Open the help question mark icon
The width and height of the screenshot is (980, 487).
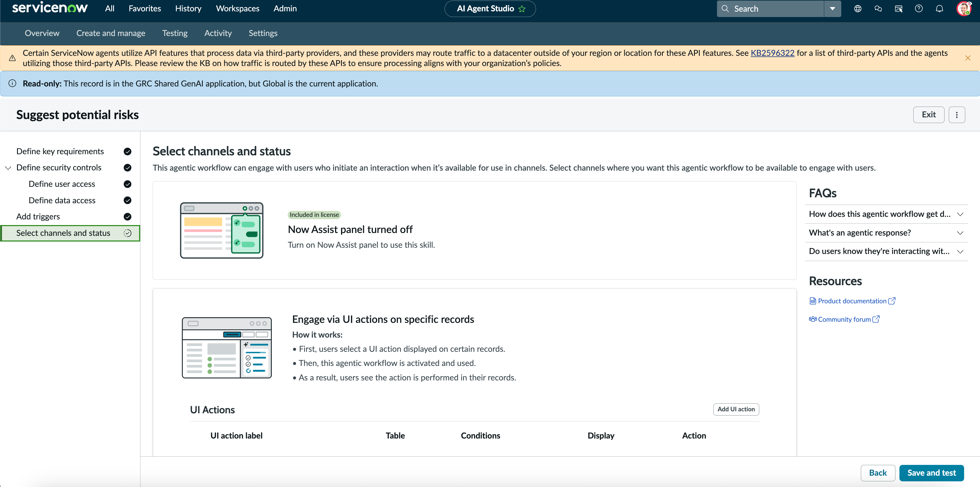pyautogui.click(x=919, y=9)
